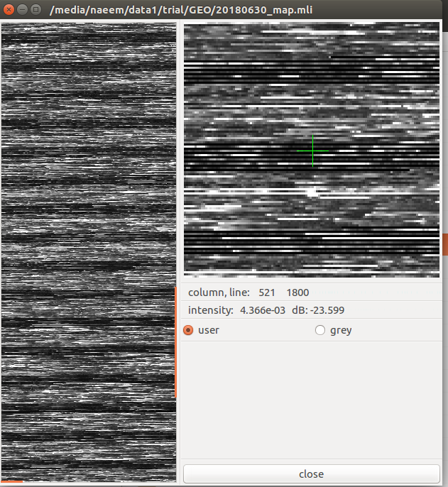The height and width of the screenshot is (487, 448).
Task: Click the red window close button
Action: pyautogui.click(x=9, y=10)
